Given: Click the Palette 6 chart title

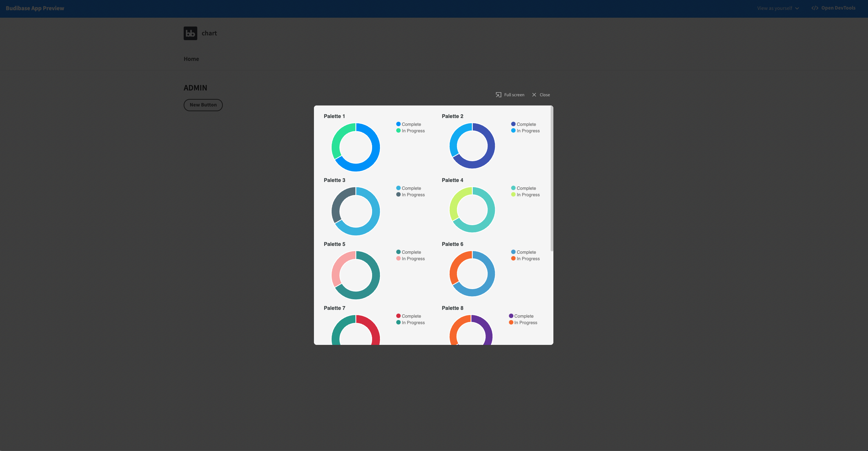Looking at the screenshot, I should point(452,244).
